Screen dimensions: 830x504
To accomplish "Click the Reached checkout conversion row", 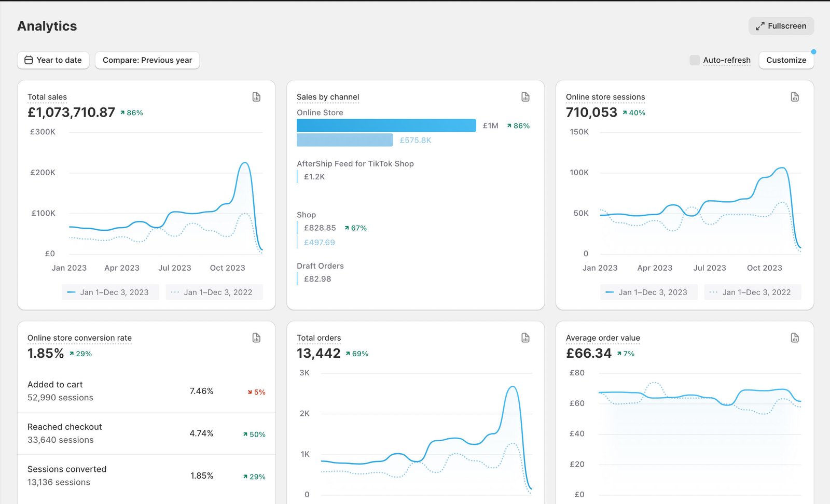I will (x=146, y=433).
